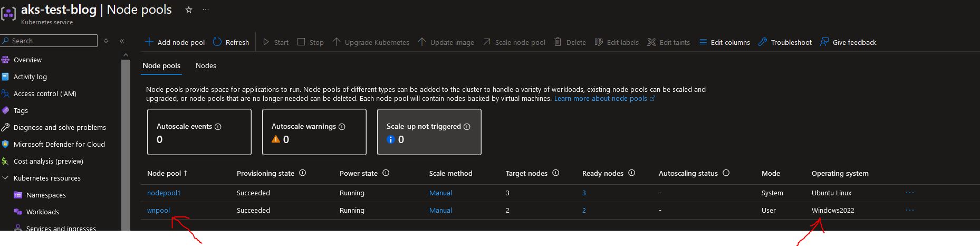The width and height of the screenshot is (980, 246).
Task: Click the sidebar vertical scrollbar
Action: pyautogui.click(x=126, y=143)
